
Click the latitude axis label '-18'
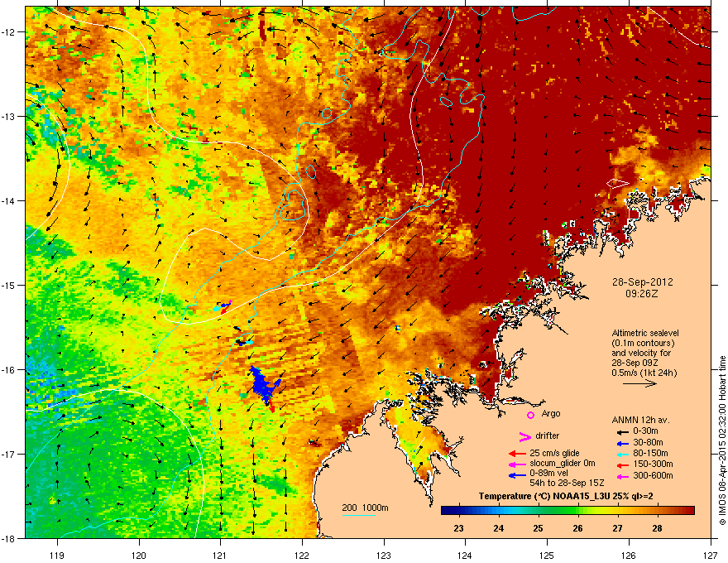(8, 538)
